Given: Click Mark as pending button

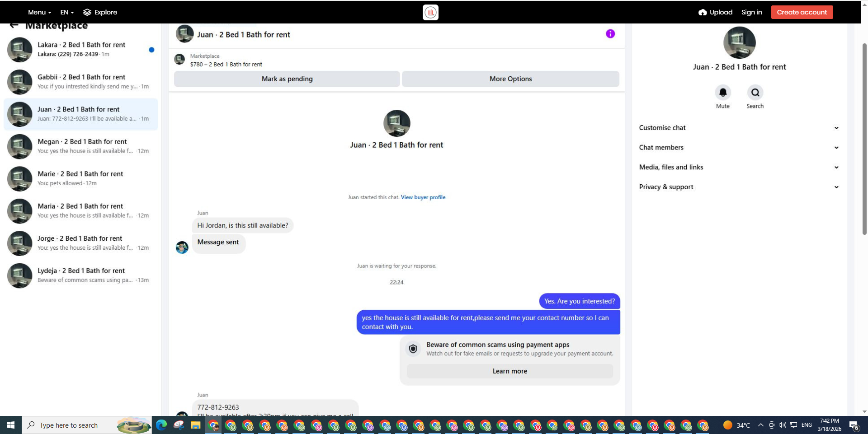Looking at the screenshot, I should coord(287,79).
